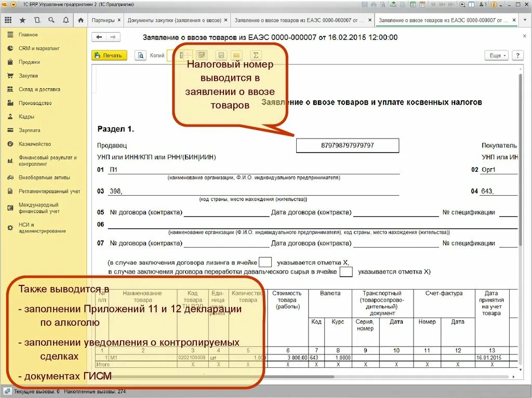
Task: Click seller name cell П1
Action: pyautogui.click(x=254, y=170)
